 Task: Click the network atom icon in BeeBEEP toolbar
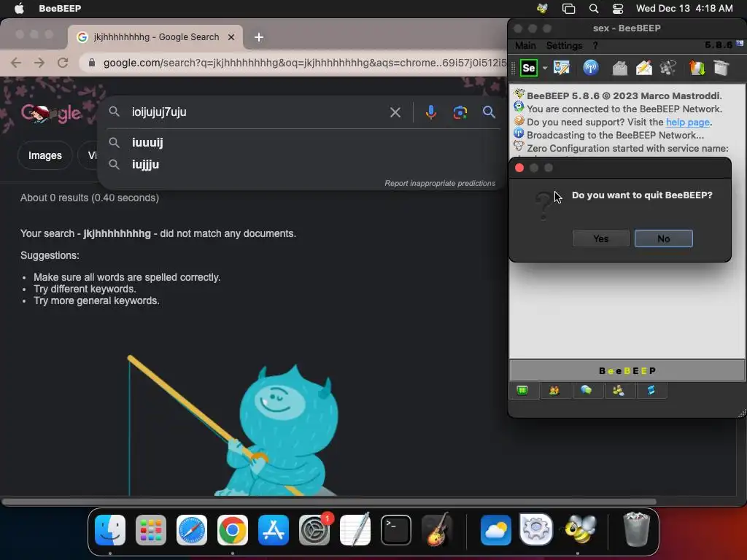tap(668, 68)
